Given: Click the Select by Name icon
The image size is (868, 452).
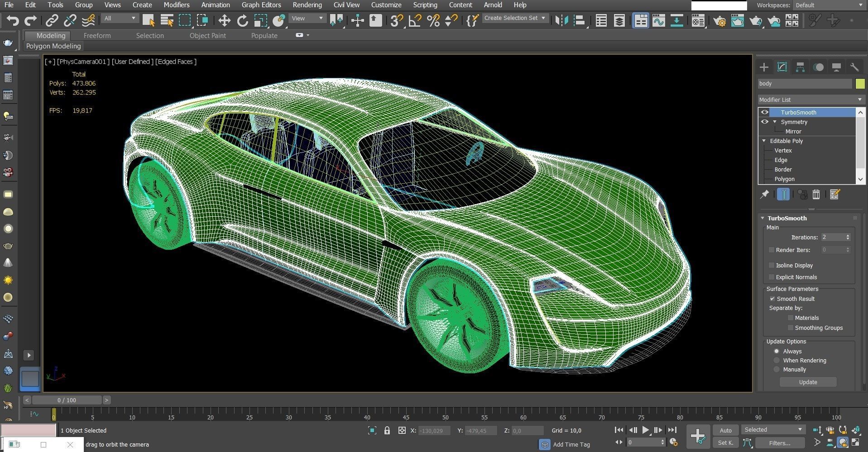Looking at the screenshot, I should (167, 20).
